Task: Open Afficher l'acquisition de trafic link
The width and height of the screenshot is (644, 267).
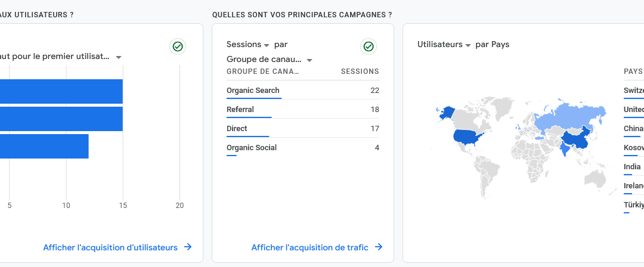Action: [309, 247]
